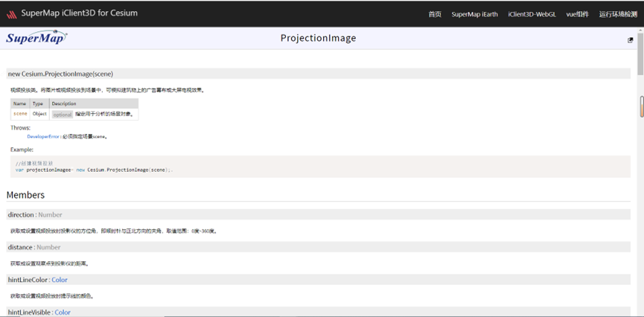The height and width of the screenshot is (317, 644).
Task: Click the Throws: label
Action: 21,128
